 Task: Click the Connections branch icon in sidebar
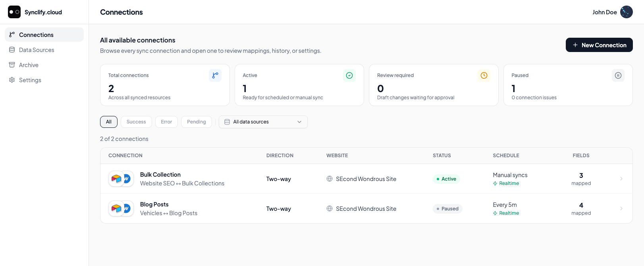12,35
